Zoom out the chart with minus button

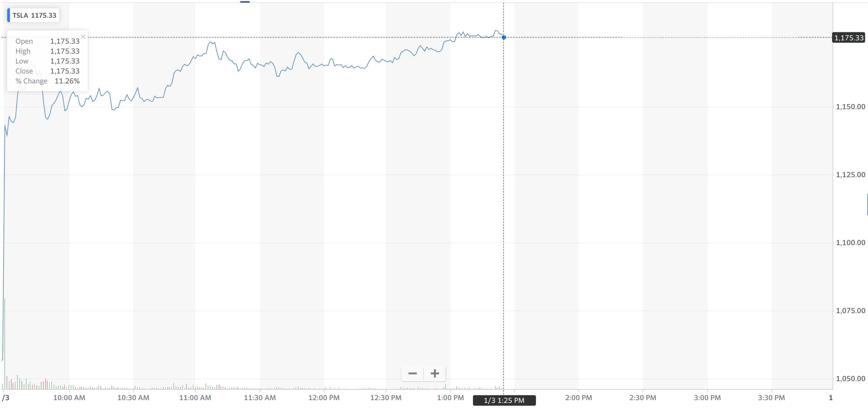click(412, 374)
